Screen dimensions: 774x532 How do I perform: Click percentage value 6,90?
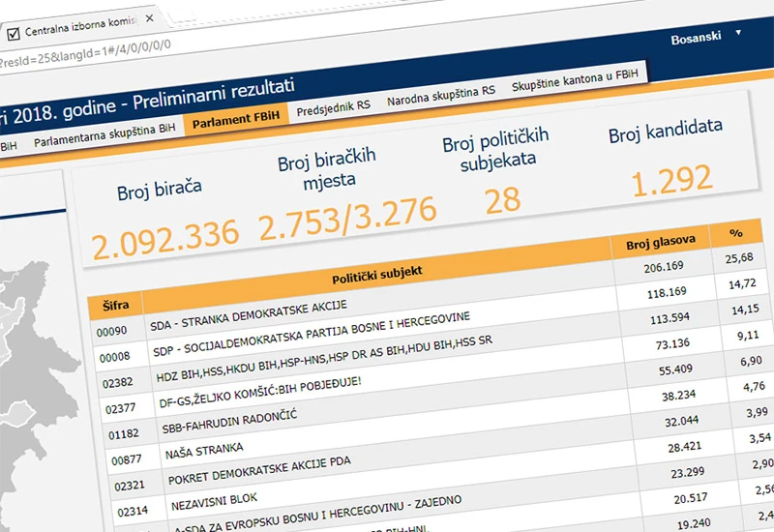point(752,361)
